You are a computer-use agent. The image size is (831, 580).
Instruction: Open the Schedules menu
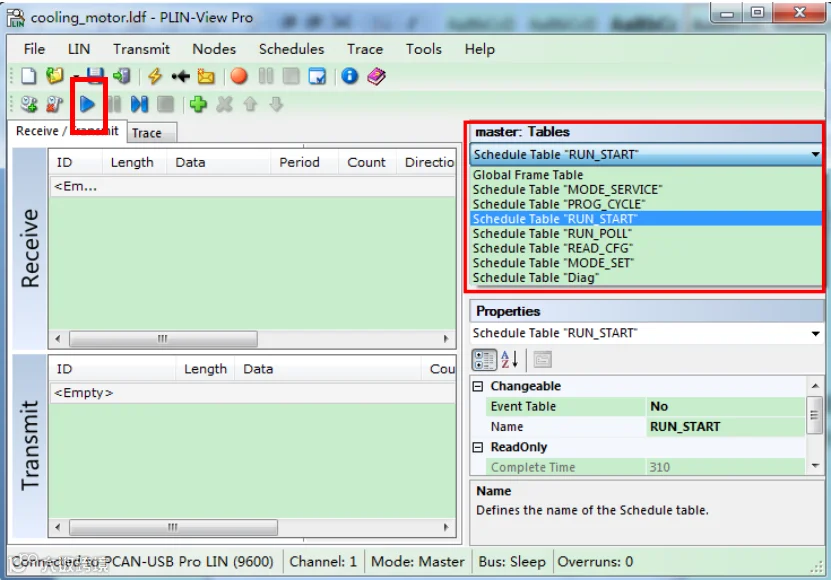pyautogui.click(x=291, y=49)
